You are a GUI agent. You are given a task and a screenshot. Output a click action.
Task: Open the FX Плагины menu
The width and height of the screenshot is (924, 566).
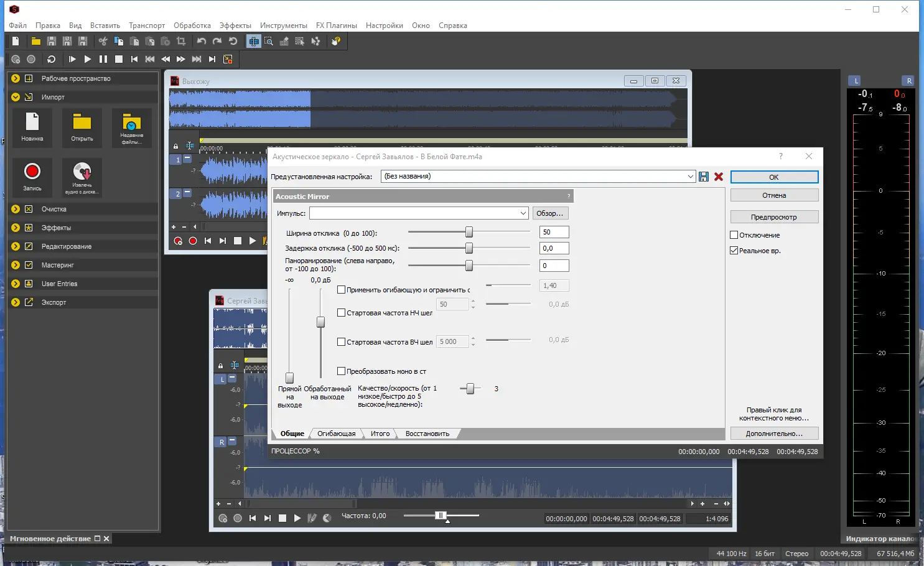[337, 26]
